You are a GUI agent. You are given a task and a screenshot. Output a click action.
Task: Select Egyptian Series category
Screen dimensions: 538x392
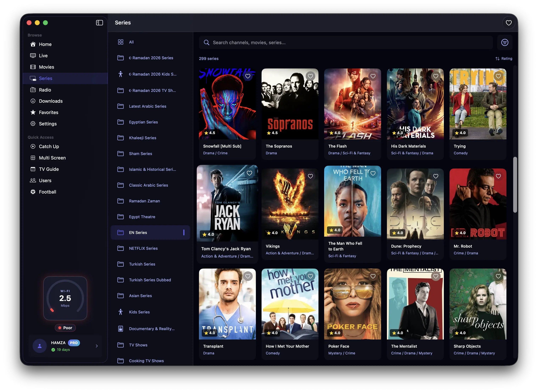tap(150, 122)
